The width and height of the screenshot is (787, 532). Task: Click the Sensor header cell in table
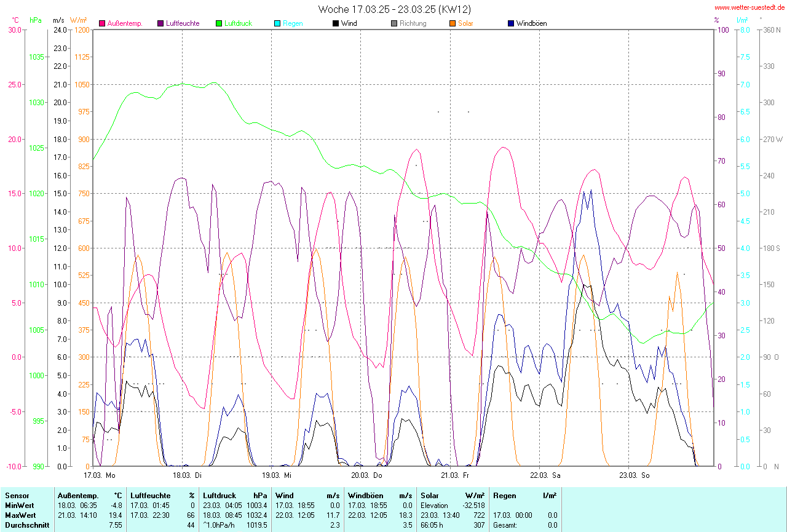point(17,495)
